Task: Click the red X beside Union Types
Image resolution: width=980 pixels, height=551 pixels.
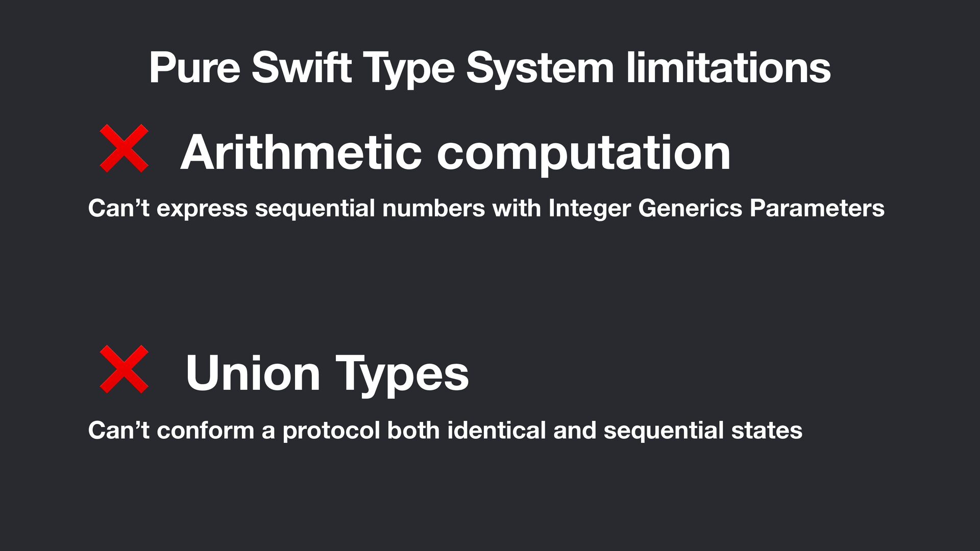Action: point(124,369)
